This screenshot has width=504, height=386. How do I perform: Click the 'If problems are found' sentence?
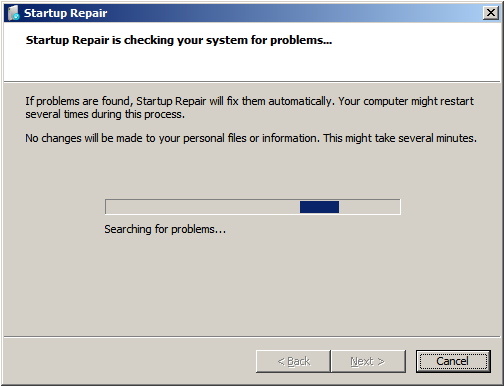click(180, 101)
